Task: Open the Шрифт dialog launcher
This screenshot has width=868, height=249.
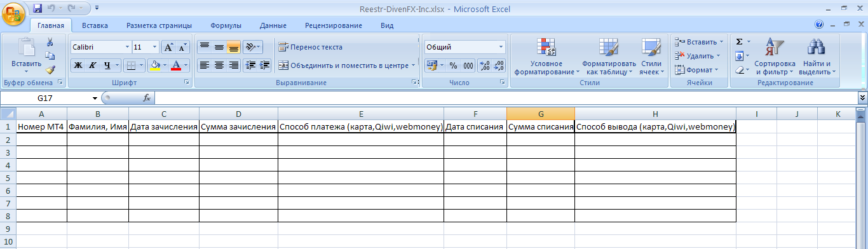Action: pyautogui.click(x=187, y=83)
